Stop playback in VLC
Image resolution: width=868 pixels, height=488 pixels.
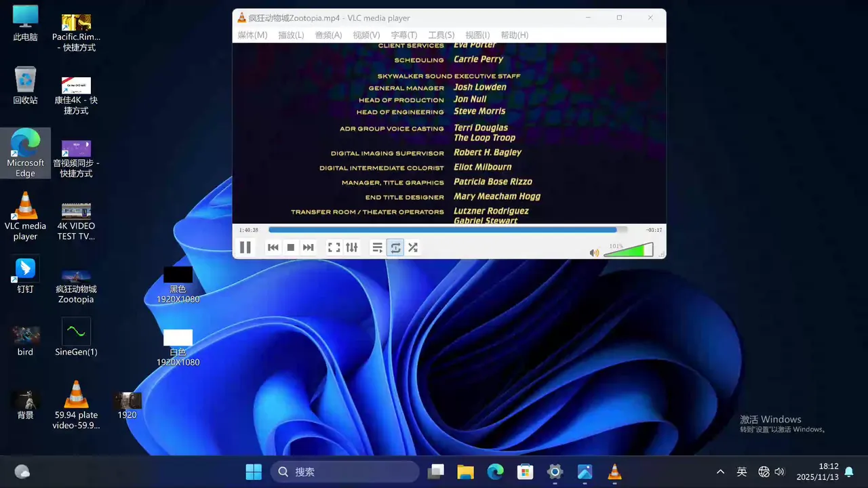click(x=291, y=247)
